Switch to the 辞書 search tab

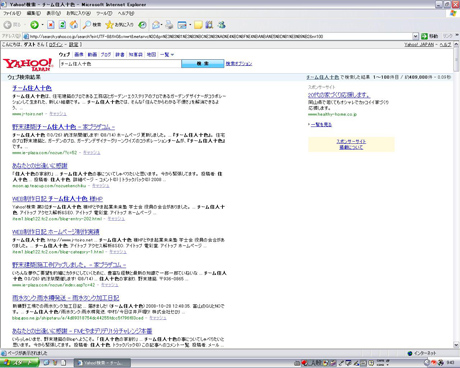pos(120,54)
